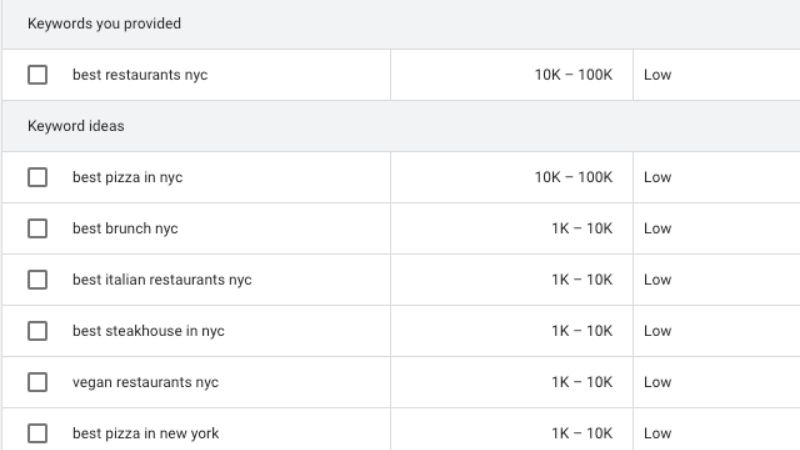The width and height of the screenshot is (800, 450).
Task: Click the best steakhouse in nyc keyword
Action: pos(148,331)
